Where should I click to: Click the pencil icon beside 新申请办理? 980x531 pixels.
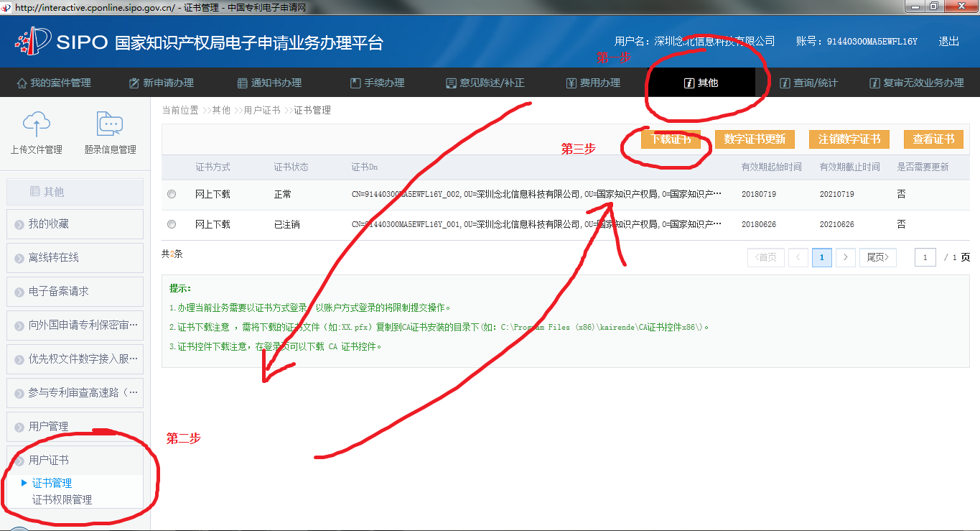[x=134, y=83]
